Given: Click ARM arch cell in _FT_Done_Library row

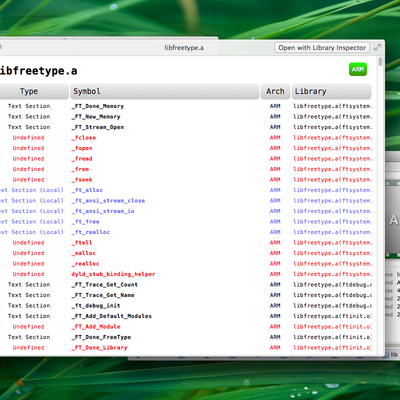Looking at the screenshot, I should pos(275,348).
